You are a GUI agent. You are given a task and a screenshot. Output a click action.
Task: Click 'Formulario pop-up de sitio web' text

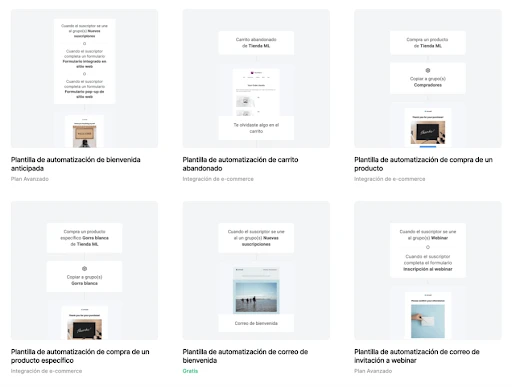84,94
